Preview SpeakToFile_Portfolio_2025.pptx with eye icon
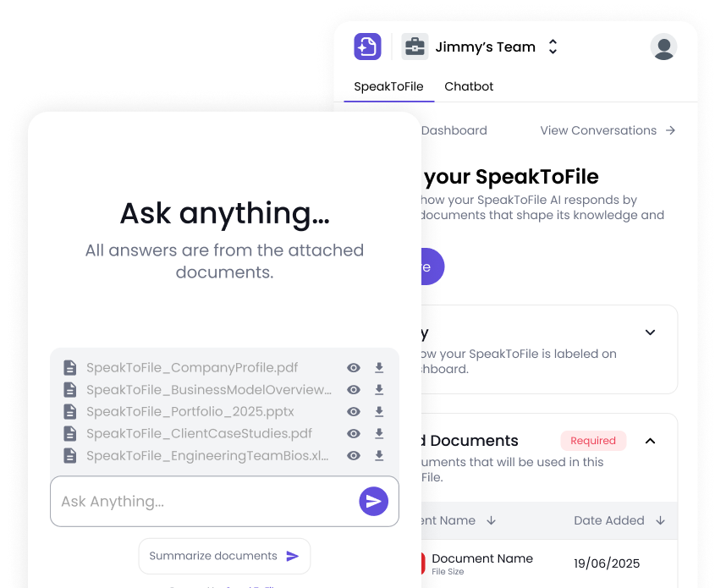 click(x=354, y=411)
